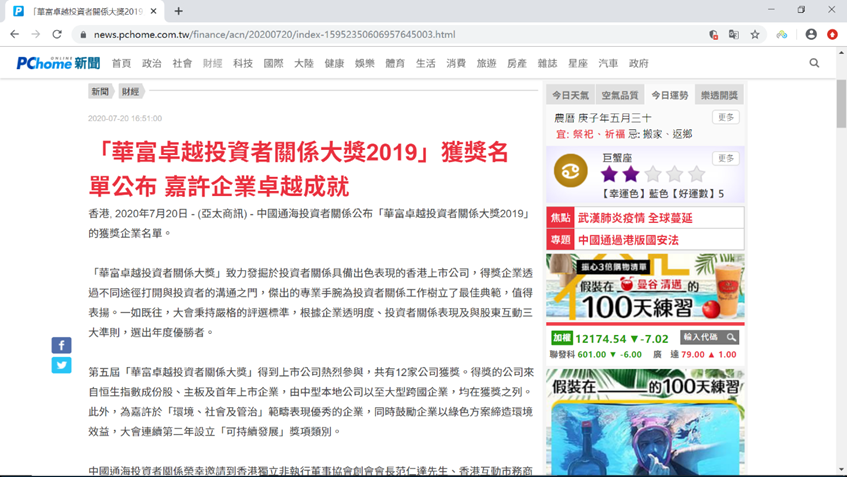Click the cookie-blocked icon in the address bar

714,35
